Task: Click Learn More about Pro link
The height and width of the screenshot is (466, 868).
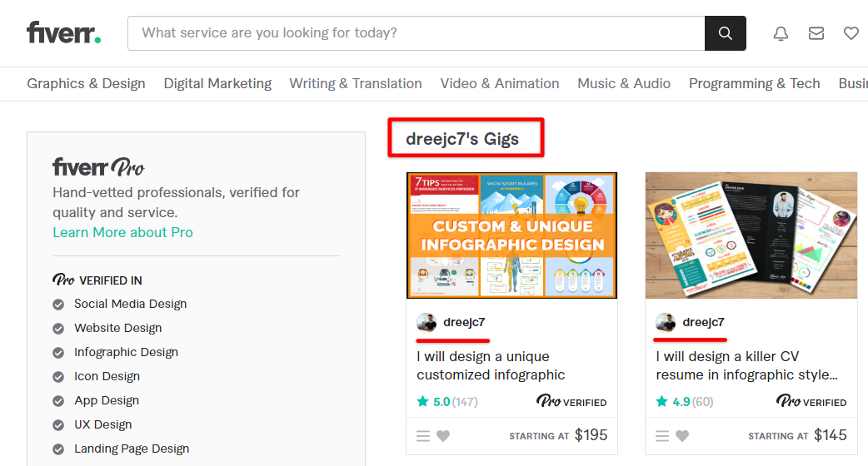Action: coord(122,232)
